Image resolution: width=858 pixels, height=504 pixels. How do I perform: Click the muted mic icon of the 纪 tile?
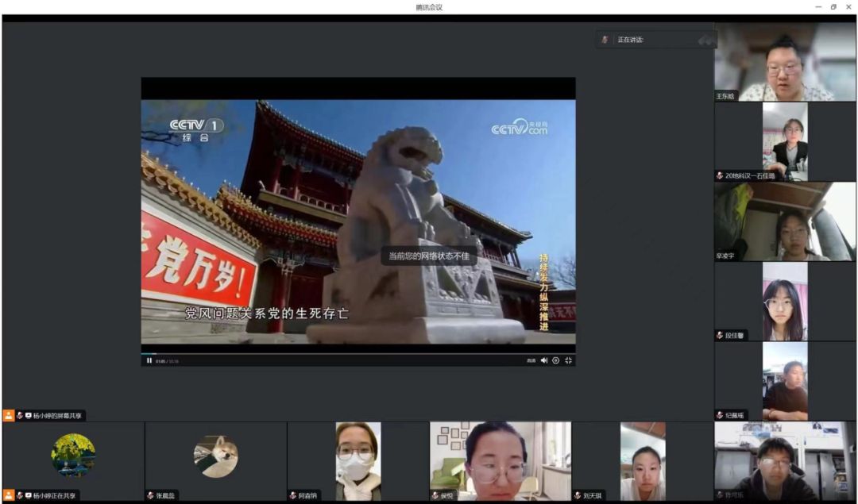tap(720, 415)
